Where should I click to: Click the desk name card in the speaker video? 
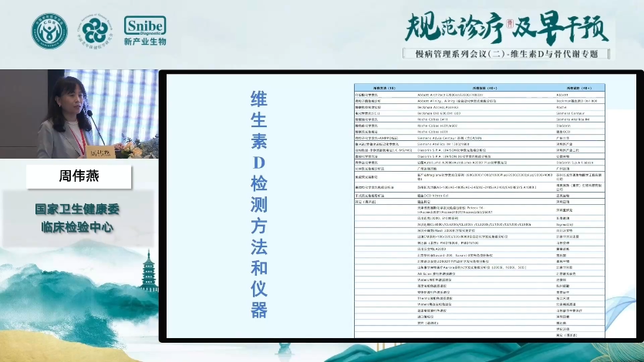click(100, 152)
